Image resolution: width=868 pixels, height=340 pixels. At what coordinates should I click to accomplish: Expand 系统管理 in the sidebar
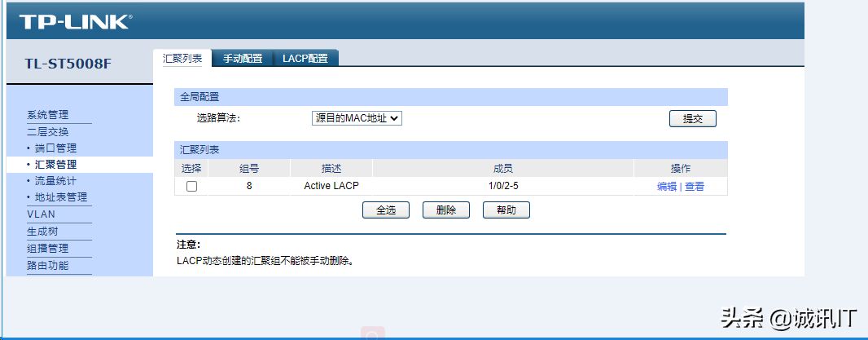[x=48, y=115]
